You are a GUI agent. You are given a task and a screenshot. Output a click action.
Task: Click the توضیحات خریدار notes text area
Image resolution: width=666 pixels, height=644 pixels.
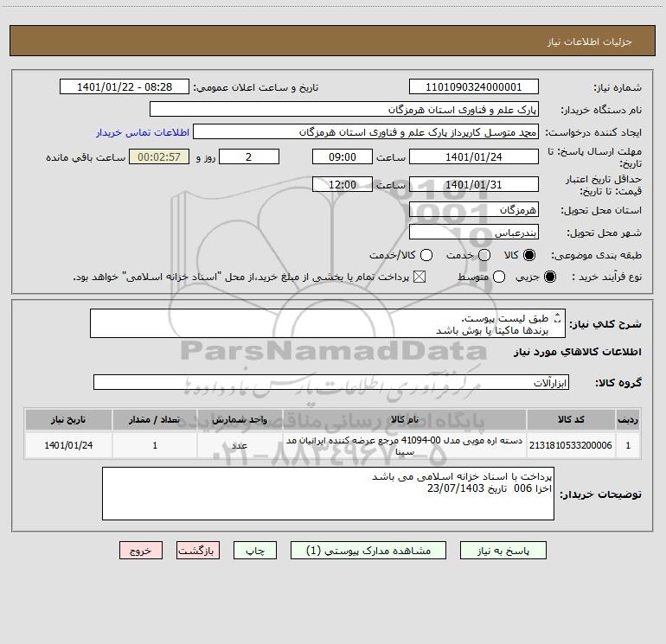pos(328,494)
